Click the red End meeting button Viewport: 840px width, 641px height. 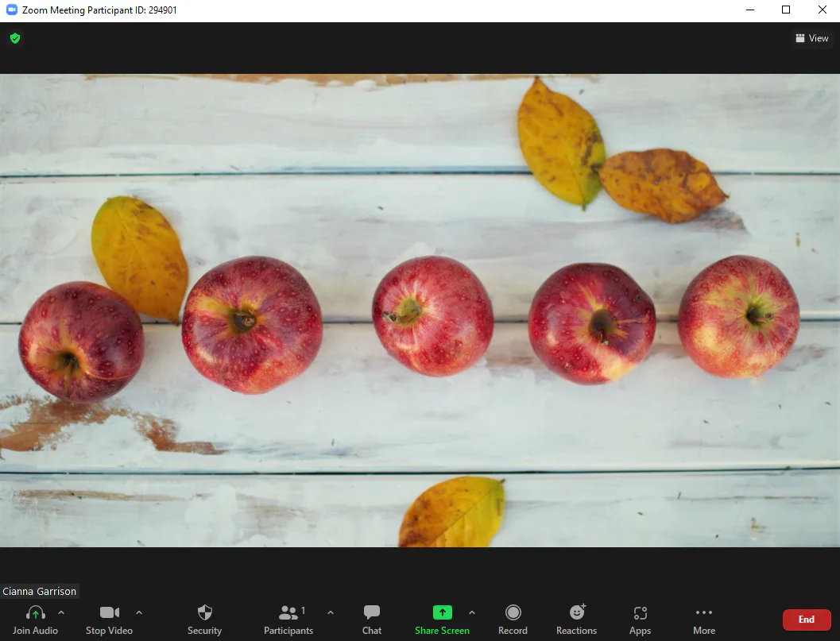click(x=807, y=620)
